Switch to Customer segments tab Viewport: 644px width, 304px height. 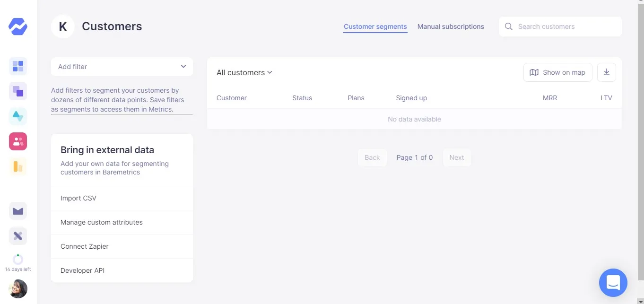(375, 26)
